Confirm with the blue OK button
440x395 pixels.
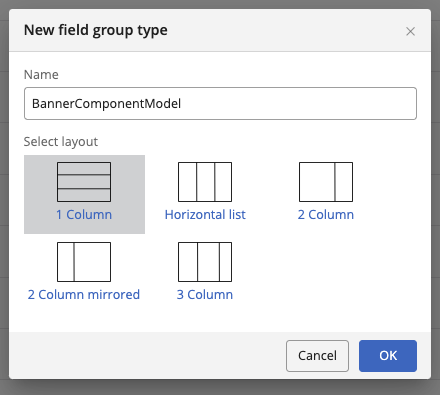[x=388, y=356]
